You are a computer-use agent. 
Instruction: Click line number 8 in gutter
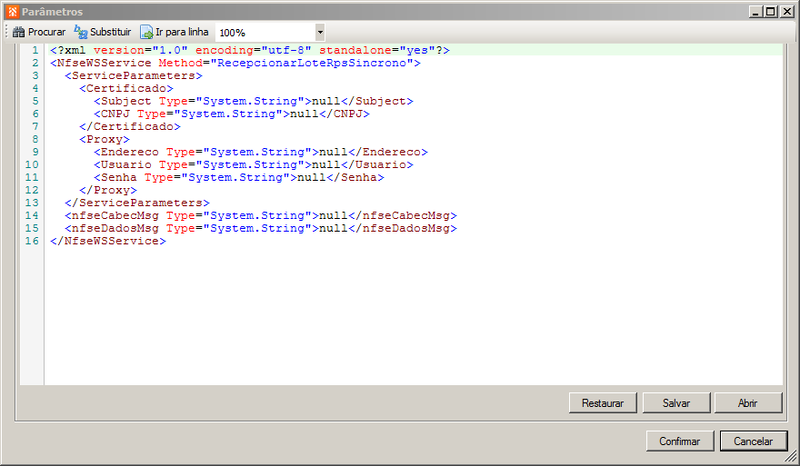35,139
